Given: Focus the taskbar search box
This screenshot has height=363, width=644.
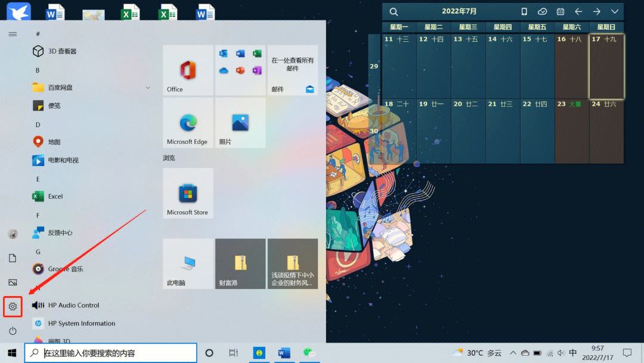Looking at the screenshot, I should click(110, 353).
